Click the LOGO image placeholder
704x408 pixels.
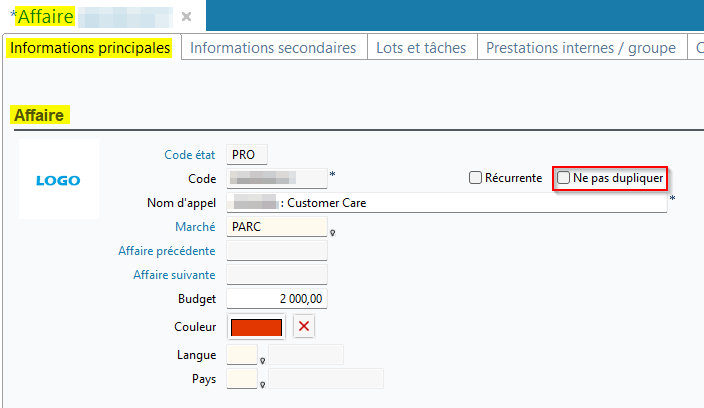pyautogui.click(x=58, y=181)
